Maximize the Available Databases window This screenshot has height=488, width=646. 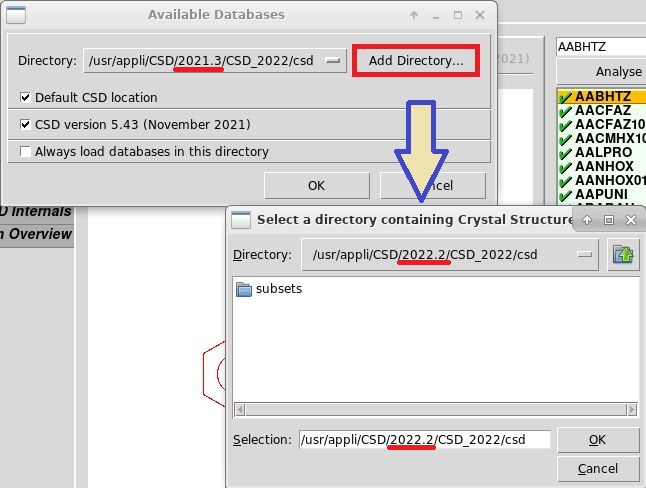coord(458,15)
